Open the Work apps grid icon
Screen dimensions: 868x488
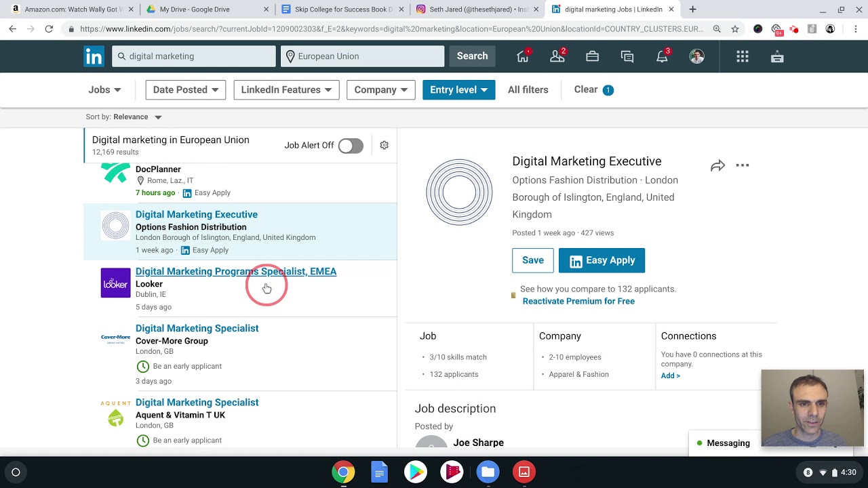[743, 56]
